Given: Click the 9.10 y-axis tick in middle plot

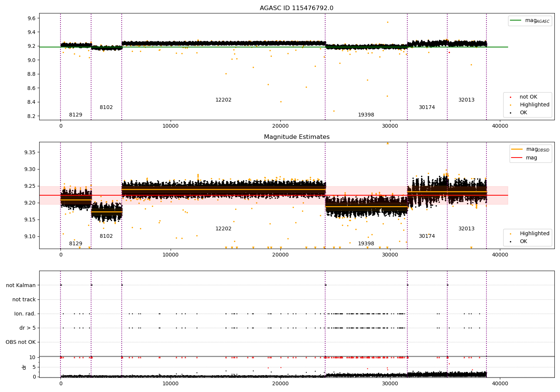Looking at the screenshot, I should [30, 236].
